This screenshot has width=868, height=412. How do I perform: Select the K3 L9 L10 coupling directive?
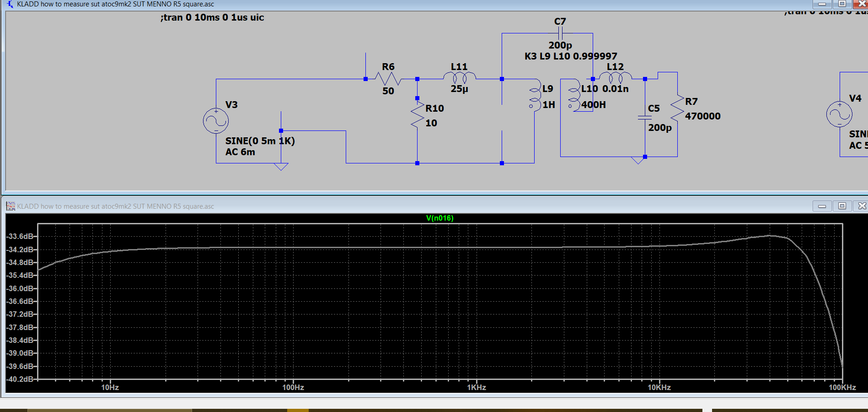tap(570, 56)
